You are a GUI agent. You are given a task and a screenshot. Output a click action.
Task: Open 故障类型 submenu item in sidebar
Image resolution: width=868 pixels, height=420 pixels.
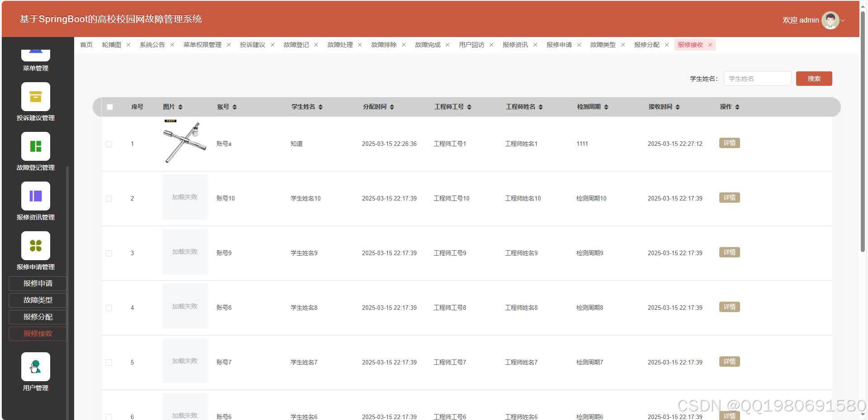(38, 300)
